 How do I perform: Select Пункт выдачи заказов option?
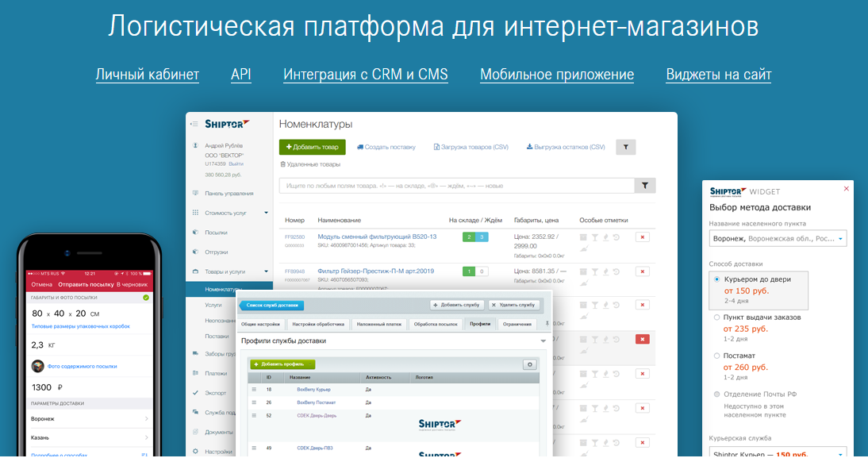[717, 318]
